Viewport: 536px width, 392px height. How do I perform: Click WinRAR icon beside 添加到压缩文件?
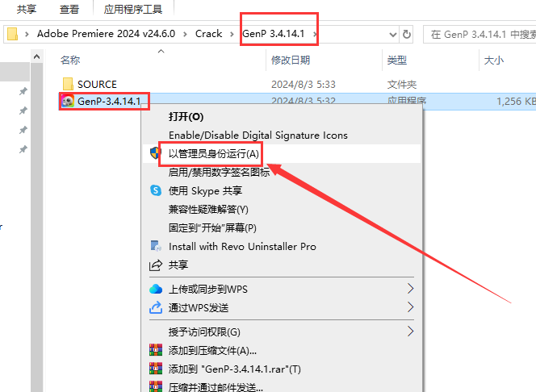156,350
